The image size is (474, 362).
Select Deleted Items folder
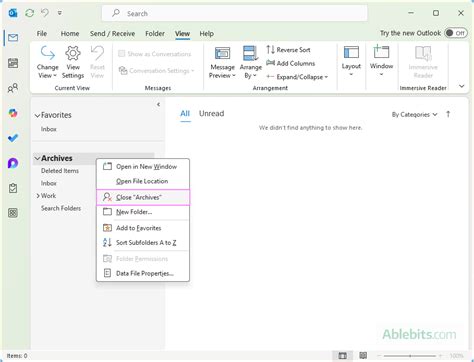[x=60, y=171]
